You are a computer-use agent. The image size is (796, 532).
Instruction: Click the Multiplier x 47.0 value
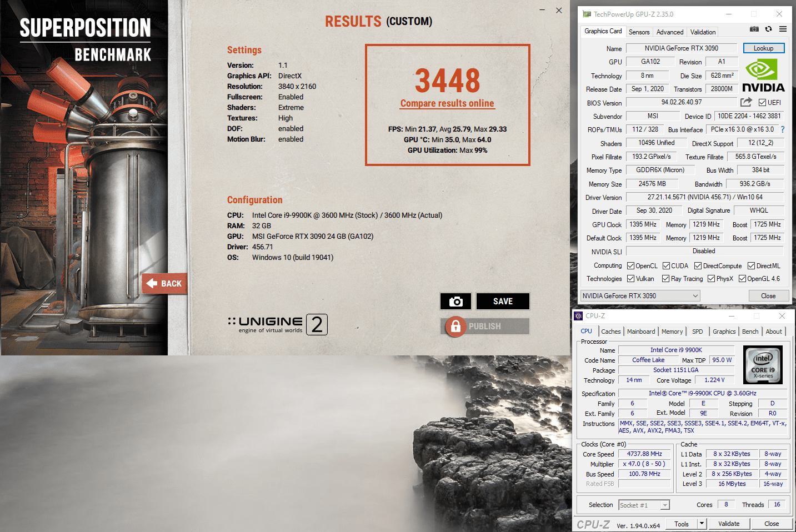pyautogui.click(x=644, y=464)
